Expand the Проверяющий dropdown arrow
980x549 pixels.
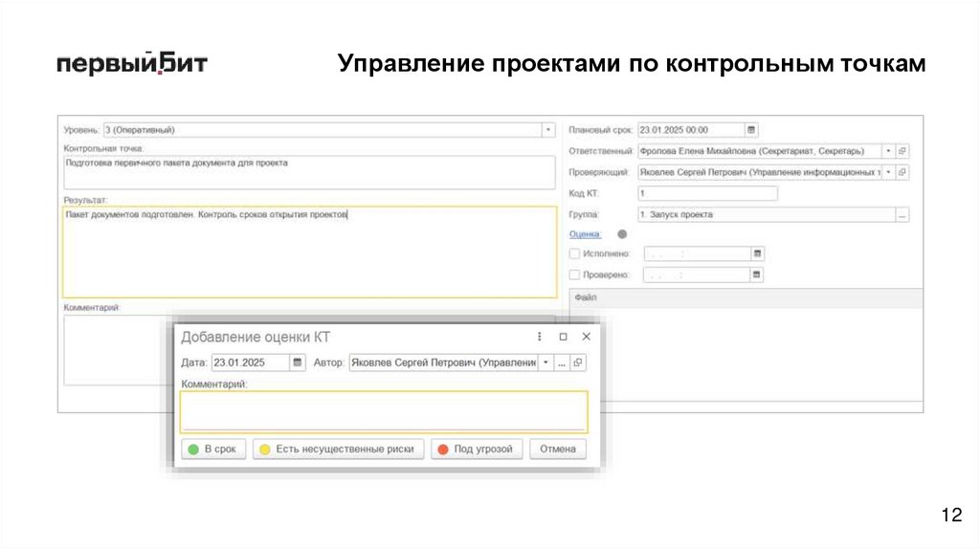(888, 172)
